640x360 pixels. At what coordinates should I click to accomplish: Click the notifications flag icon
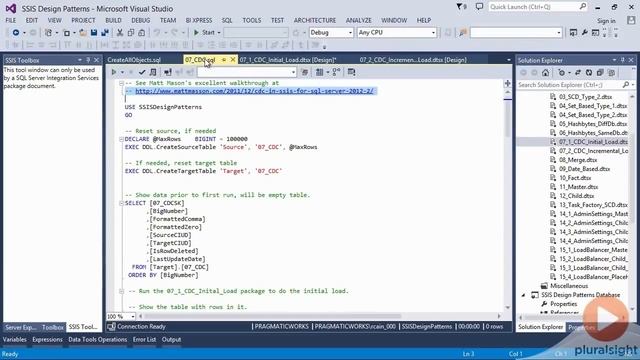click(461, 7)
